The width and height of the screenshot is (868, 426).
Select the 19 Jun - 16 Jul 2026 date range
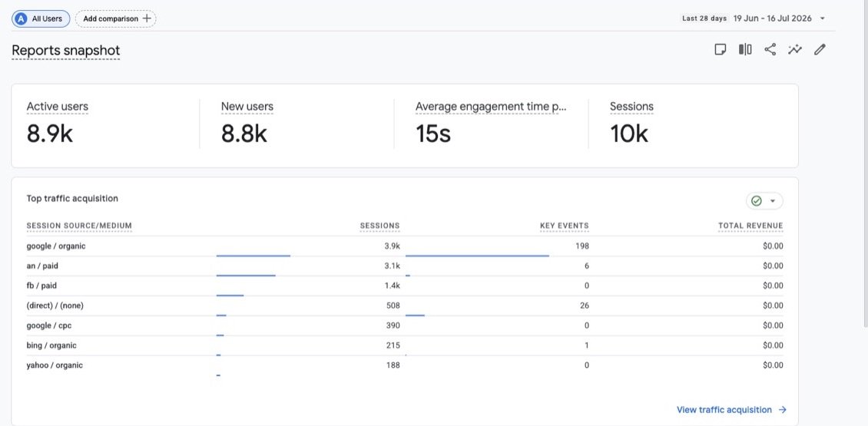tap(772, 18)
